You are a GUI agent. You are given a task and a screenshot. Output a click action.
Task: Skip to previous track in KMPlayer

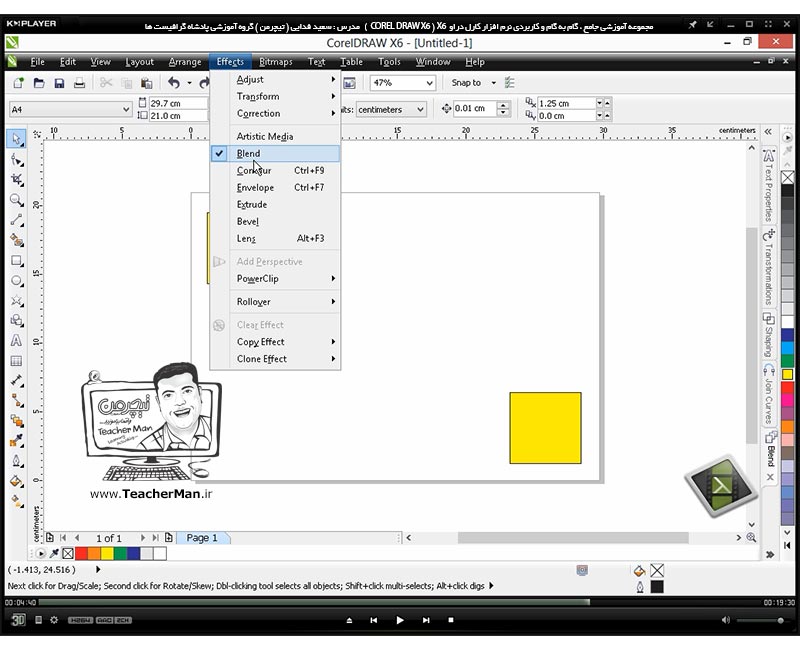(x=374, y=620)
